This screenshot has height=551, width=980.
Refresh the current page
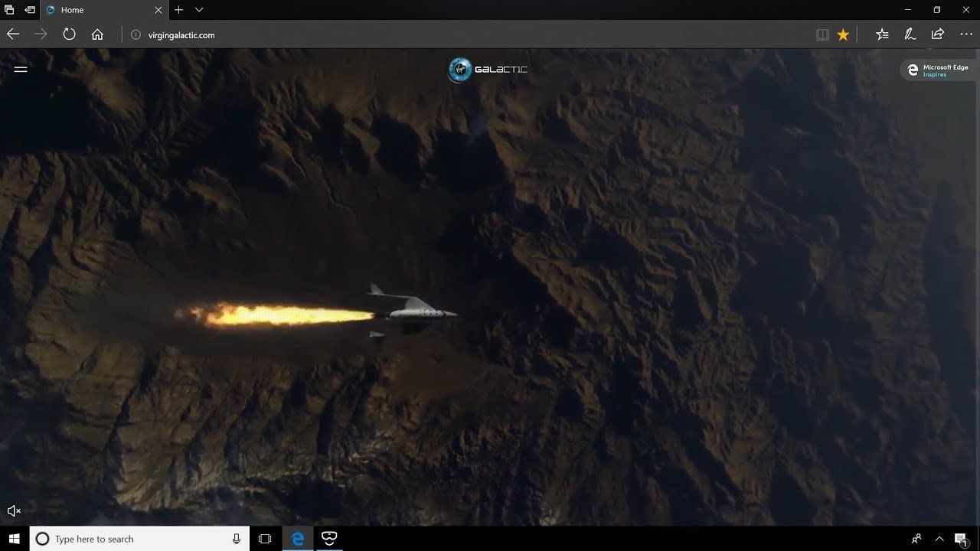[69, 34]
